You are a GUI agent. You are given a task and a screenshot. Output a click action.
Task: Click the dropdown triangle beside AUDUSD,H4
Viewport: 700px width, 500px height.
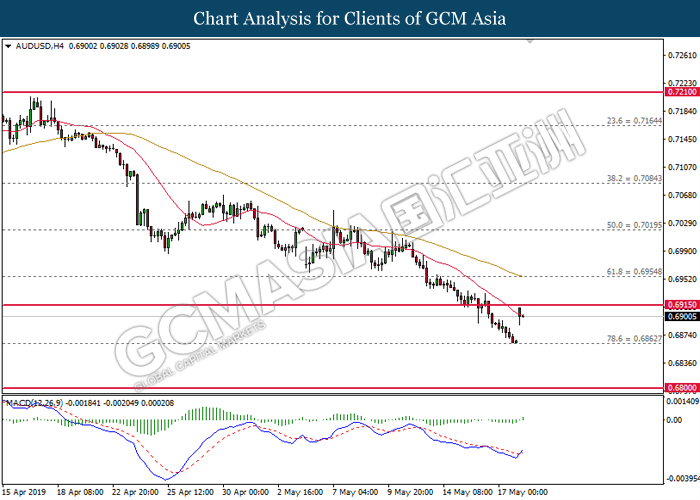click(8, 46)
